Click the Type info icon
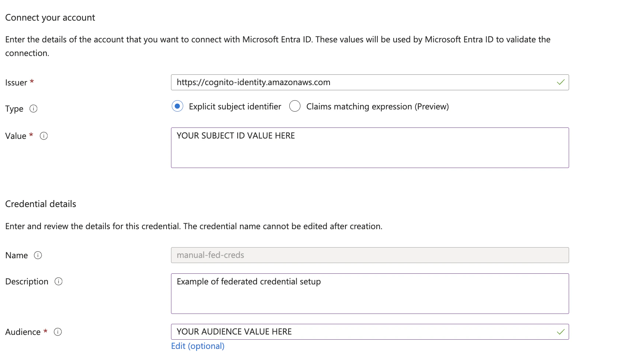 34,109
